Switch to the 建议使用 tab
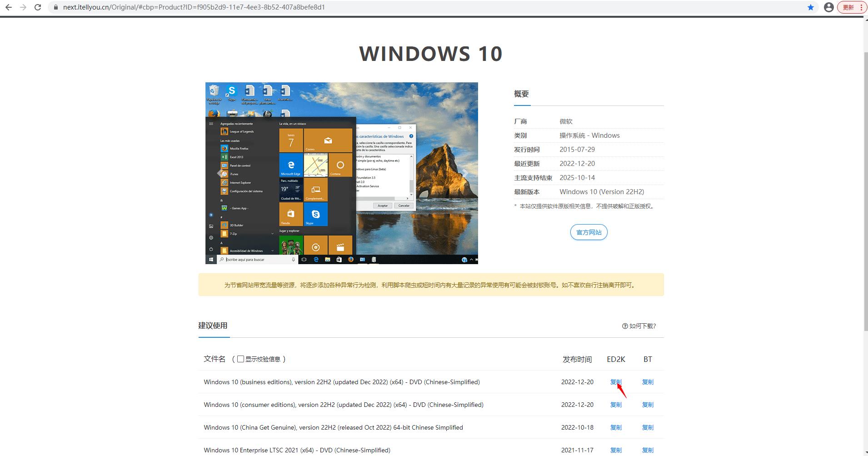Viewport: 868px width, 456px height. pos(214,326)
